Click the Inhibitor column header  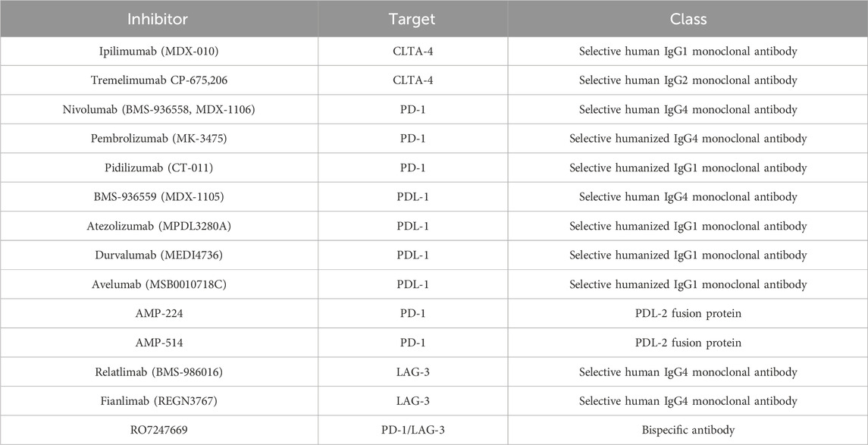157,17
